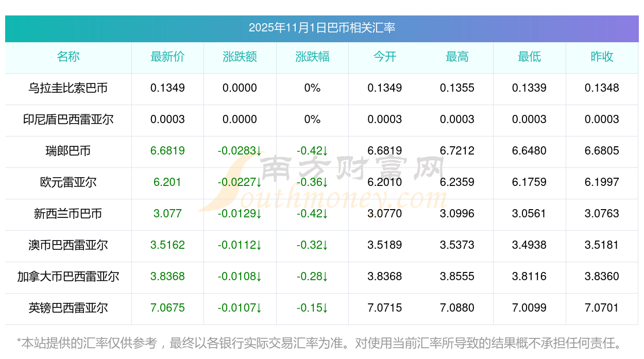Click low value 3.0561
644x359 pixels.
[x=530, y=214]
